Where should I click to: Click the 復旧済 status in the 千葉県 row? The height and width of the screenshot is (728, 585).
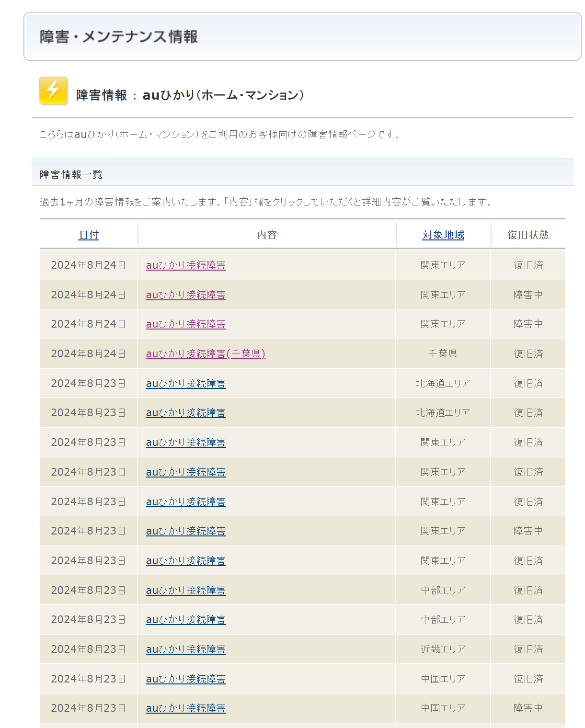coord(528,353)
